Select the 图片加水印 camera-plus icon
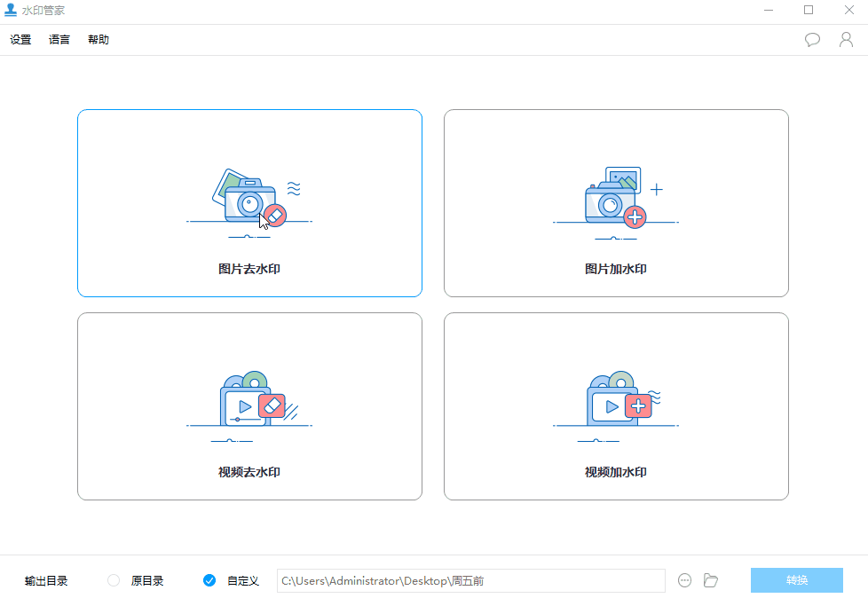This screenshot has height=606, width=868. [616, 197]
